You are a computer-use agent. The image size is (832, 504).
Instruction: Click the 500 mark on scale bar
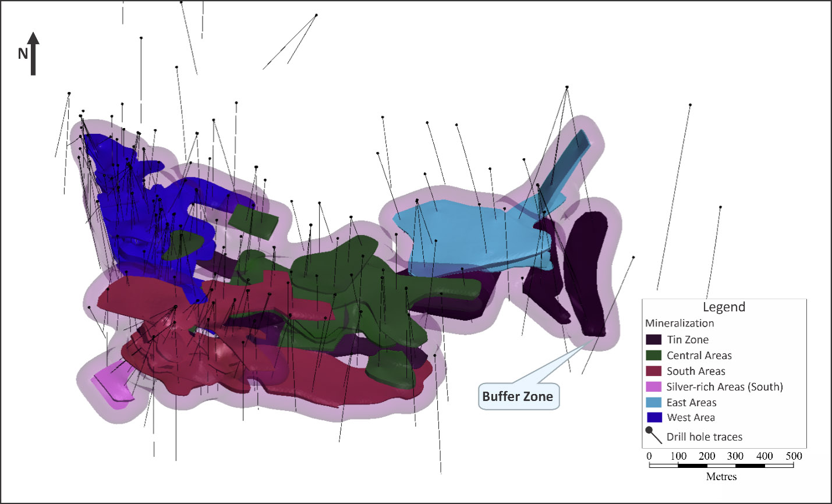(794, 456)
